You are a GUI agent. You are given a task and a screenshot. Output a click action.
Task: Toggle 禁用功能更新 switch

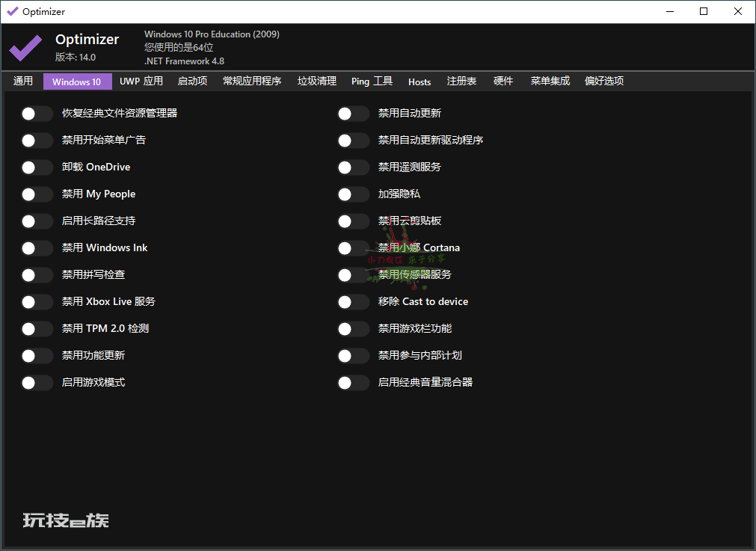point(37,356)
